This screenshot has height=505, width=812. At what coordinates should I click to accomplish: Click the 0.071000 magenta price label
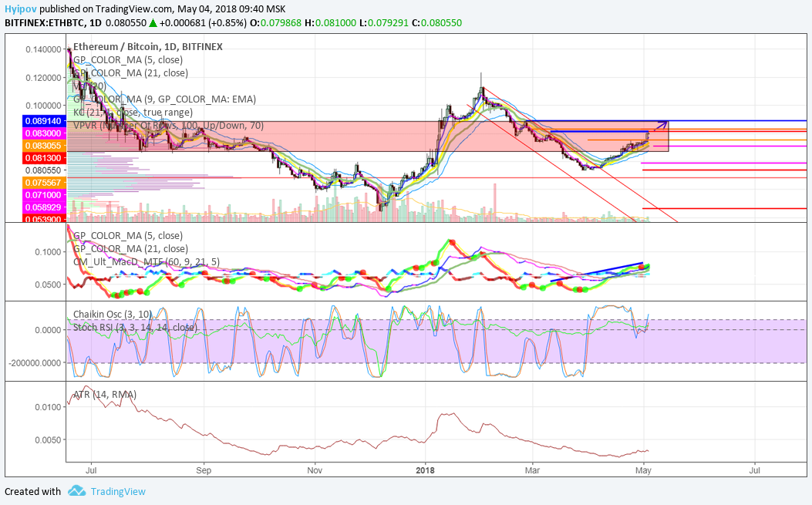pos(44,195)
